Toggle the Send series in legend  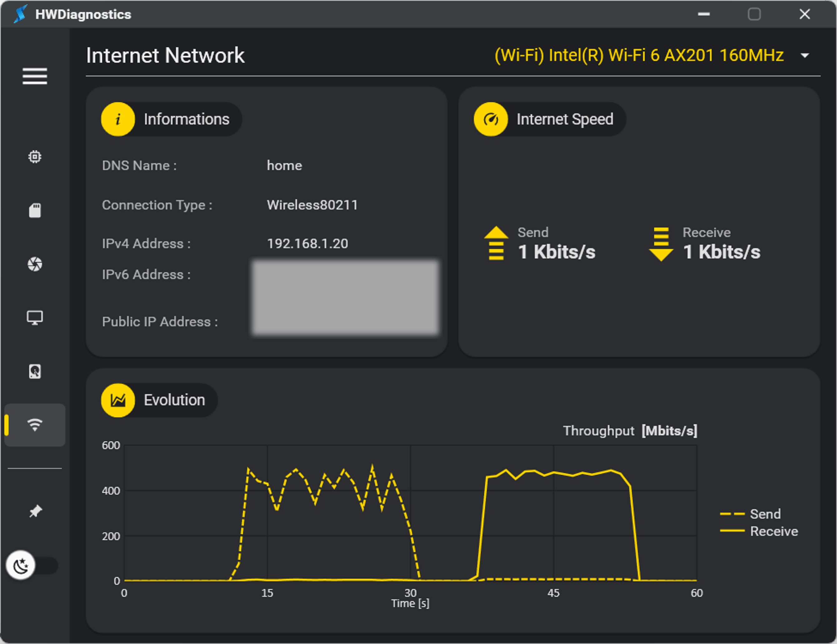pyautogui.click(x=765, y=514)
